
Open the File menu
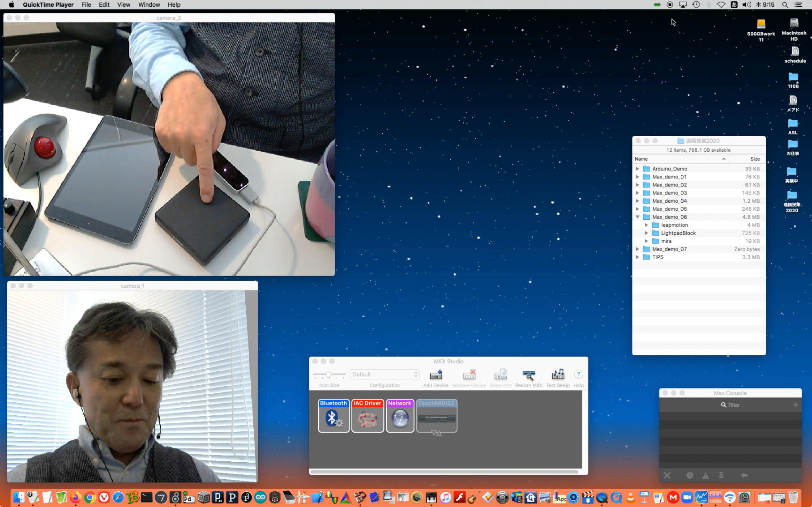86,4
